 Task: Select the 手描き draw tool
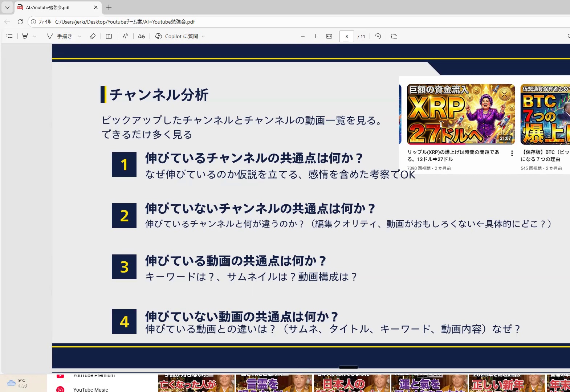60,36
